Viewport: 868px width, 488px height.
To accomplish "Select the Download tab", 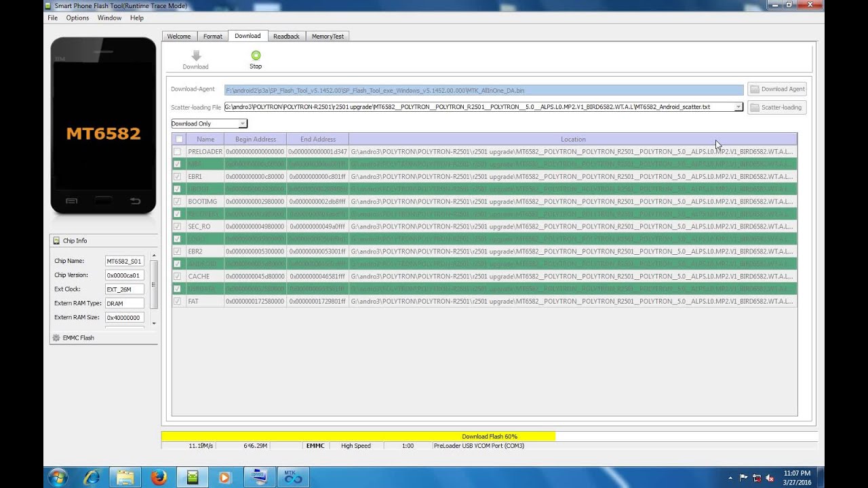I will (x=248, y=36).
